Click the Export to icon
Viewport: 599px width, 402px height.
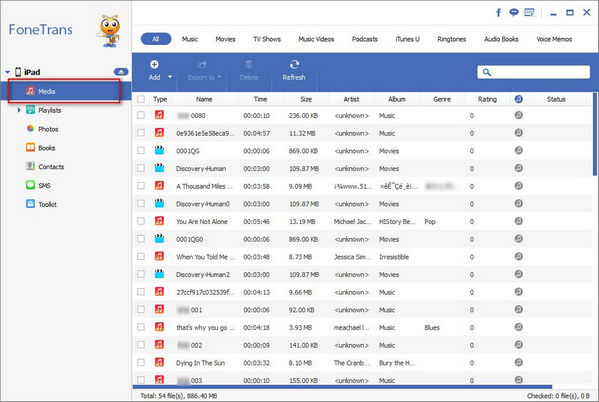click(202, 64)
